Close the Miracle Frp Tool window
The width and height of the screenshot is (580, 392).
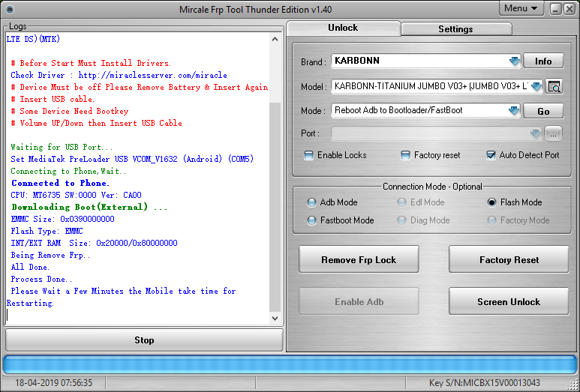tap(569, 9)
